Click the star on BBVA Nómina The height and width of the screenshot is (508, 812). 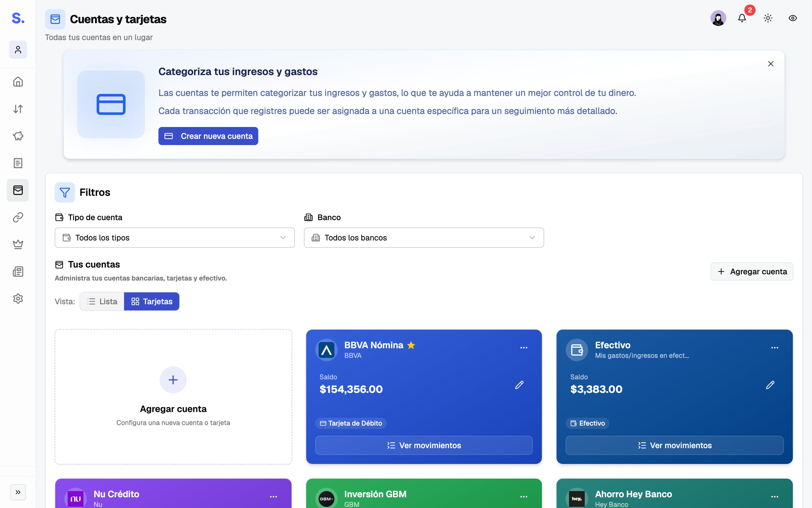tap(411, 345)
